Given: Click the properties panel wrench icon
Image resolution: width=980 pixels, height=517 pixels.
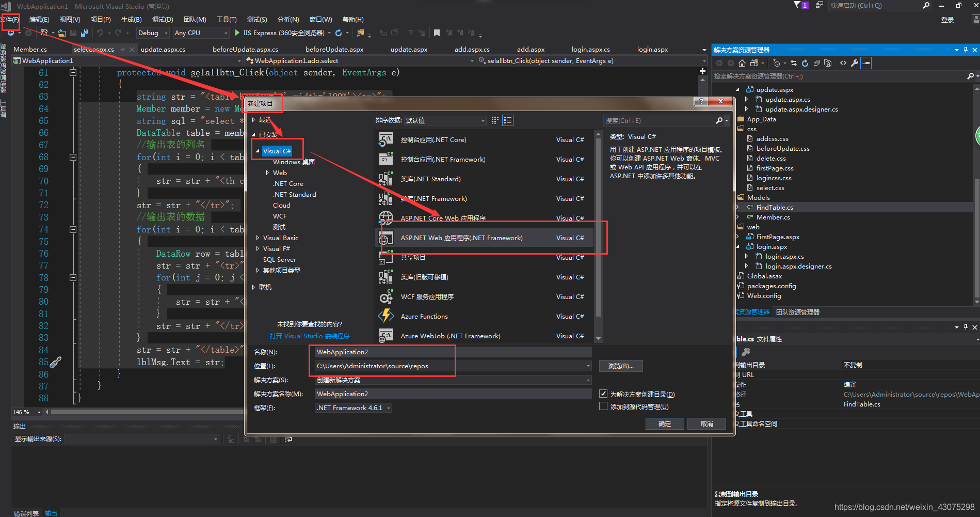Looking at the screenshot, I should point(745,352).
